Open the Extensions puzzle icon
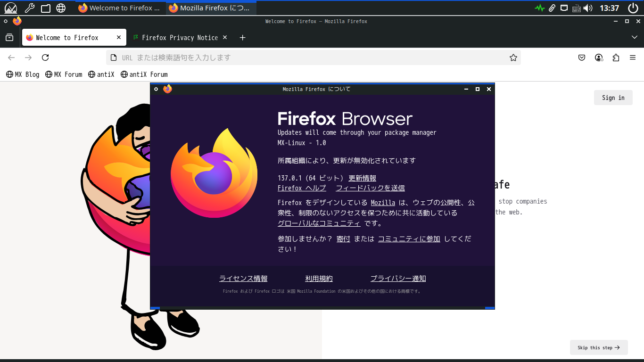644x362 pixels. point(616,58)
